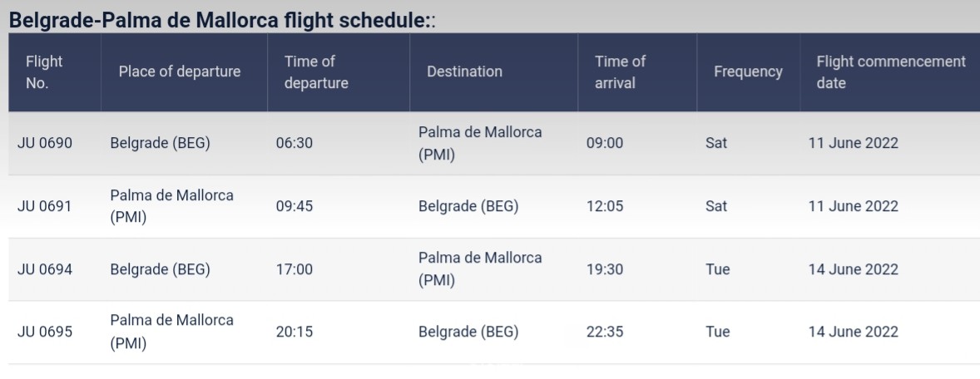Select Palma de Mallorca destination in JU 0694 row
This screenshot has height=379, width=980.
(480, 269)
